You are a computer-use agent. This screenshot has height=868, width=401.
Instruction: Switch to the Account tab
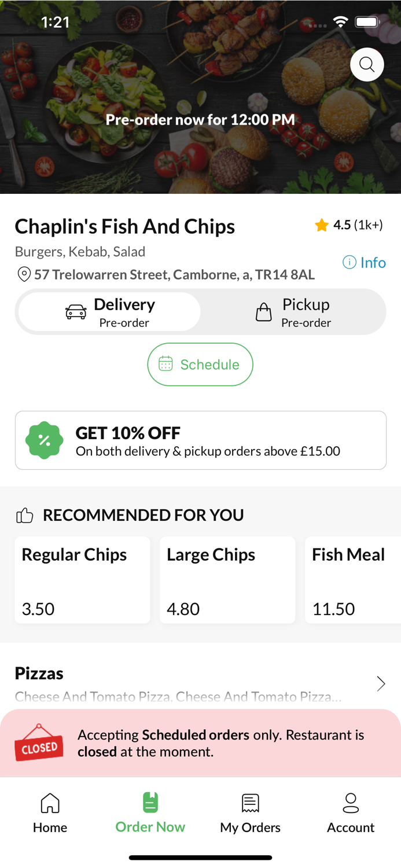(351, 812)
